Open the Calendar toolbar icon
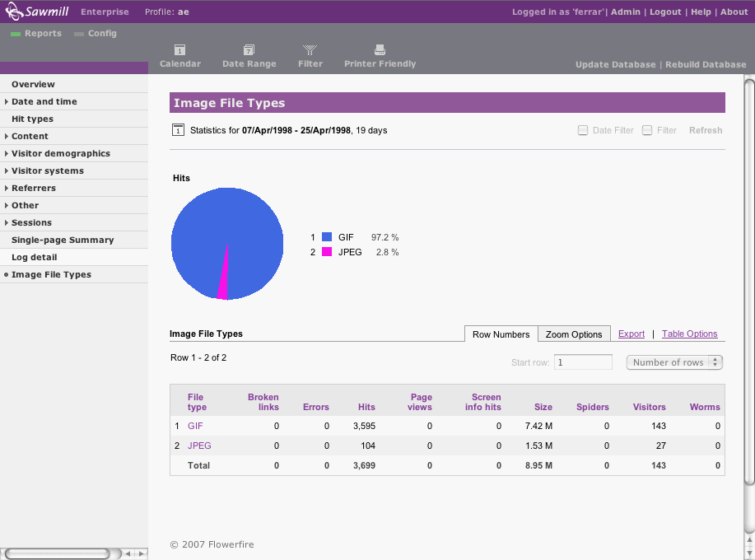 coord(179,50)
